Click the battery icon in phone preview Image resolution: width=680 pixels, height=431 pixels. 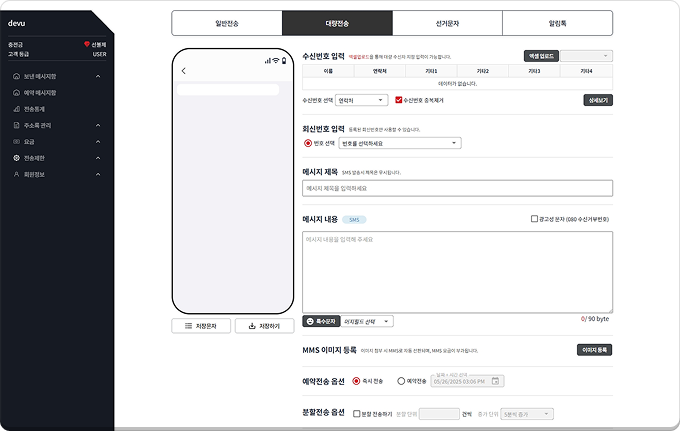284,61
